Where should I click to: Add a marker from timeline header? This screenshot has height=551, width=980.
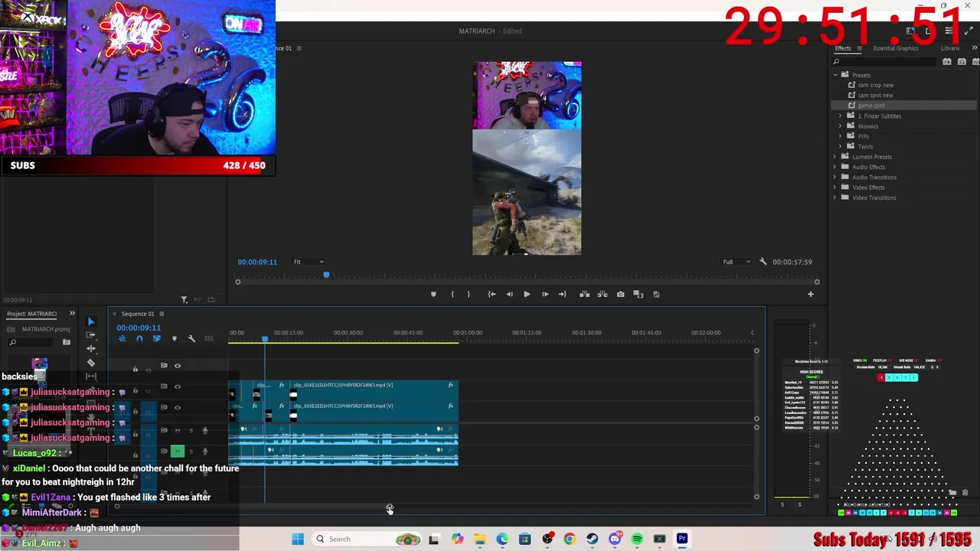[x=175, y=338]
